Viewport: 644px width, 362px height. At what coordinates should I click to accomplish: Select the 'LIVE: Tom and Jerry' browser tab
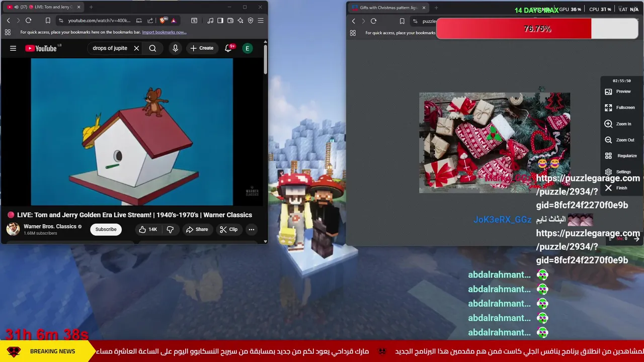[x=44, y=7]
